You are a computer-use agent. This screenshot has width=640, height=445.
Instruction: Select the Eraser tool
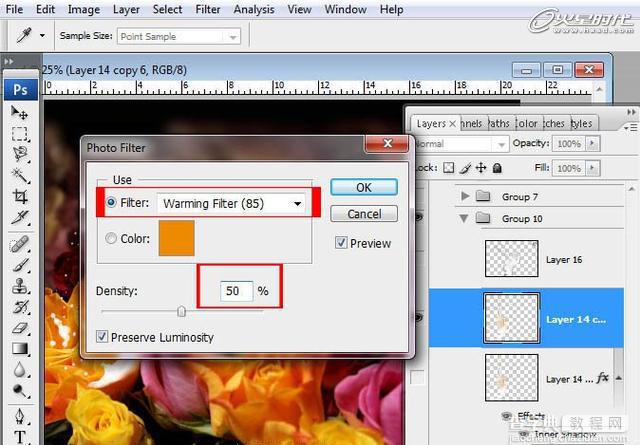pos(19,328)
